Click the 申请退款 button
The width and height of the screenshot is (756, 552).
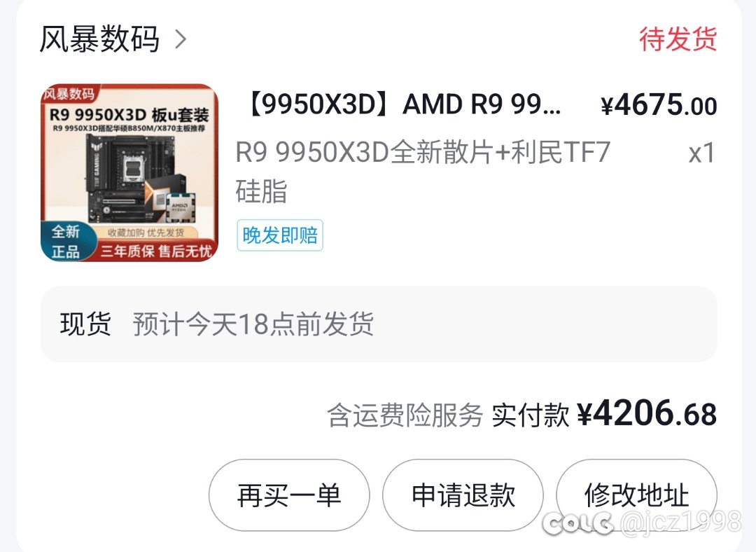[x=463, y=495]
